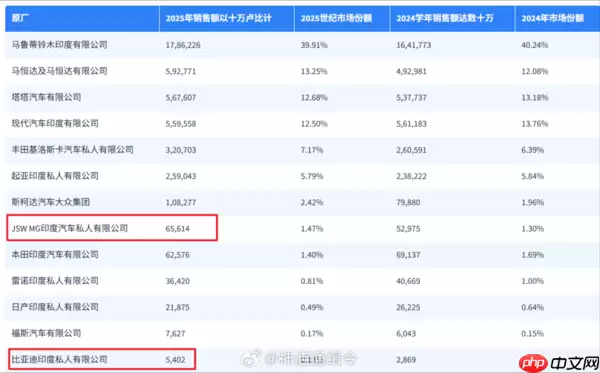Click the 79,880 cell
Viewport: 600px width, 373px height.
[408, 202]
